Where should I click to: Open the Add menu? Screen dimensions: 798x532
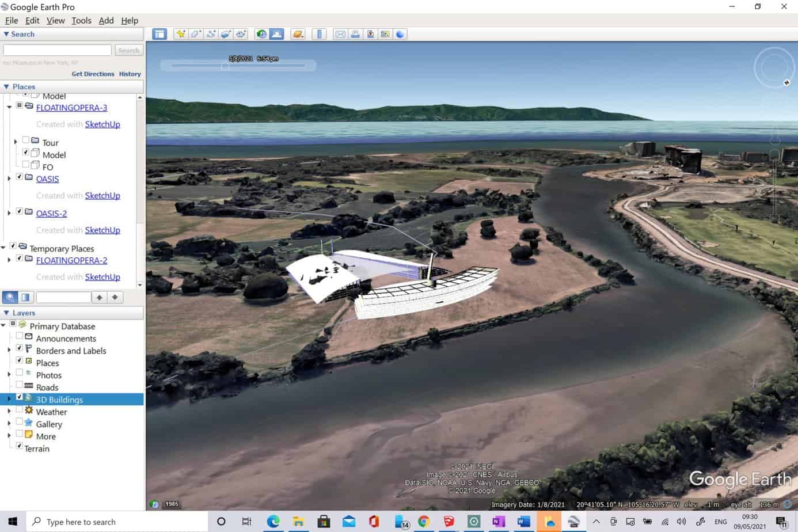click(x=106, y=20)
